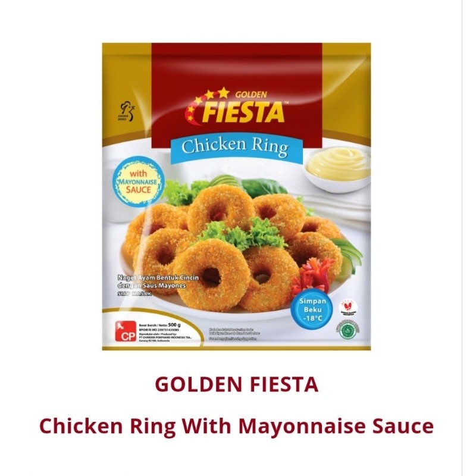This screenshot has width=476, height=476.
Task: Click the 'with Mayonnaise Sauce' round badge
Action: [139, 182]
